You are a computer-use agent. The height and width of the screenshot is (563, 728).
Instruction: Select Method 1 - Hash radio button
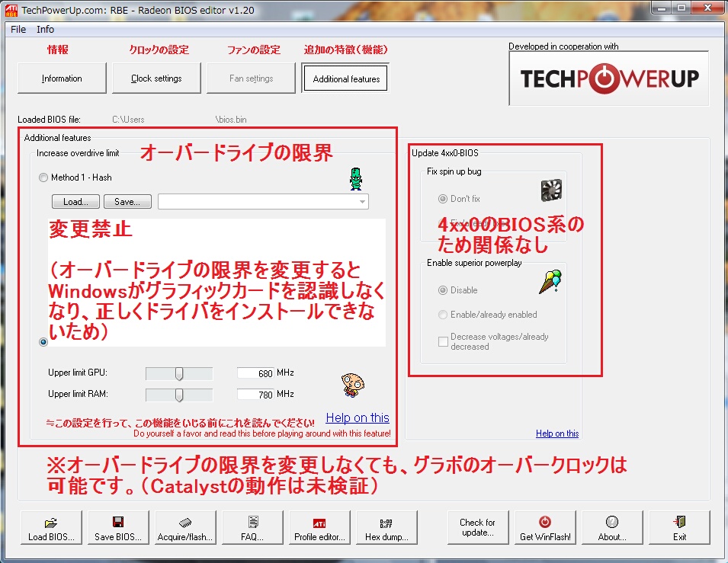[x=43, y=178]
